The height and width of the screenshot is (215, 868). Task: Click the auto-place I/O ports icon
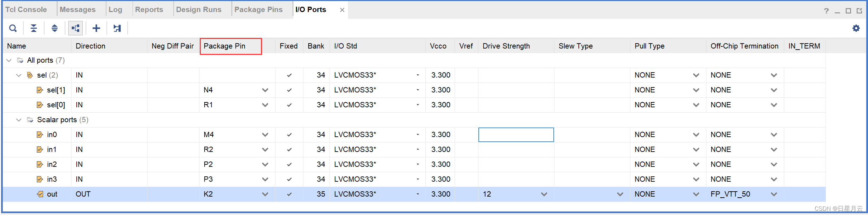pyautogui.click(x=117, y=28)
